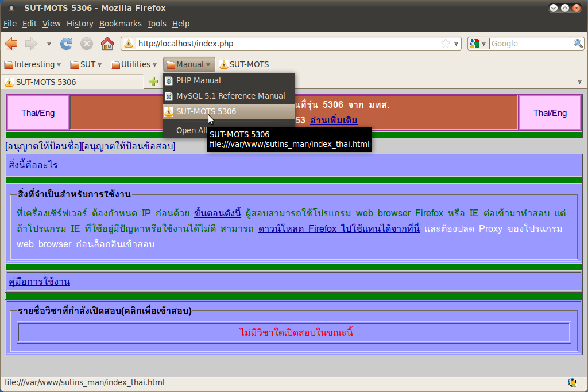The height and width of the screenshot is (392, 588).
Task: Click the Google search input field
Action: [531, 44]
